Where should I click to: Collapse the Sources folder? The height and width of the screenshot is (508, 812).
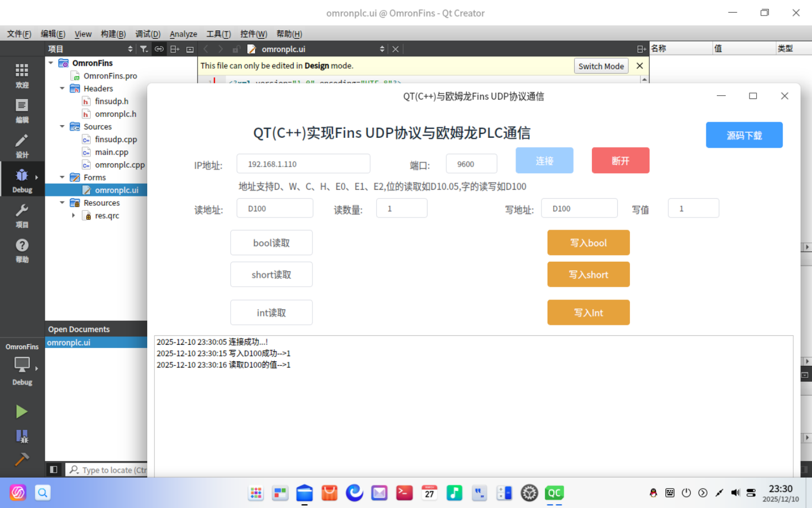click(x=62, y=127)
